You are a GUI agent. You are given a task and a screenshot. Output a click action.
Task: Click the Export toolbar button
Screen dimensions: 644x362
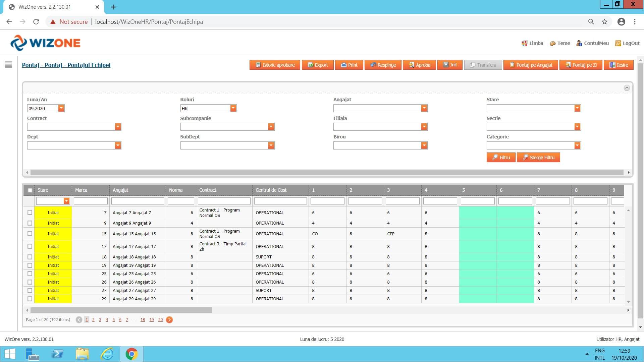point(318,65)
